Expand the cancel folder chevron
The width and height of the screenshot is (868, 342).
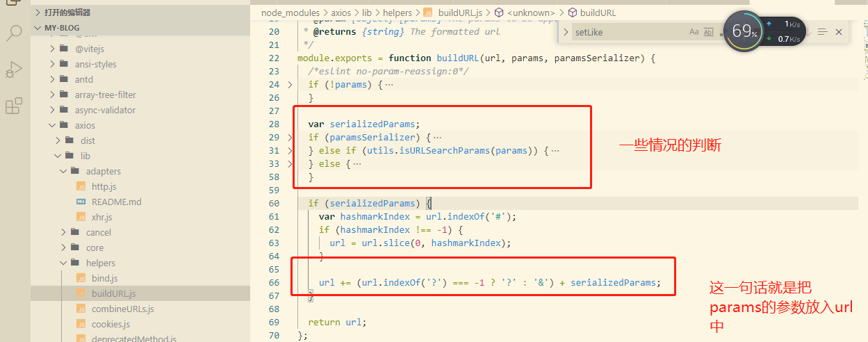pyautogui.click(x=63, y=232)
